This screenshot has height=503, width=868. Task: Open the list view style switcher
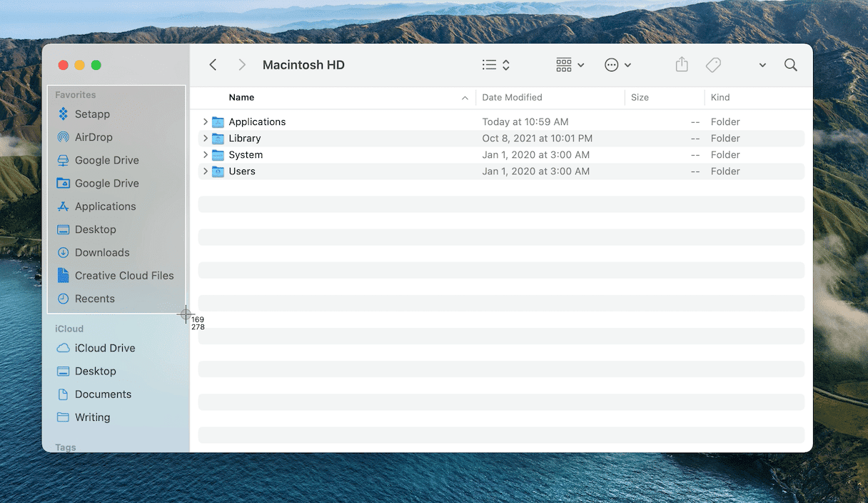point(496,65)
